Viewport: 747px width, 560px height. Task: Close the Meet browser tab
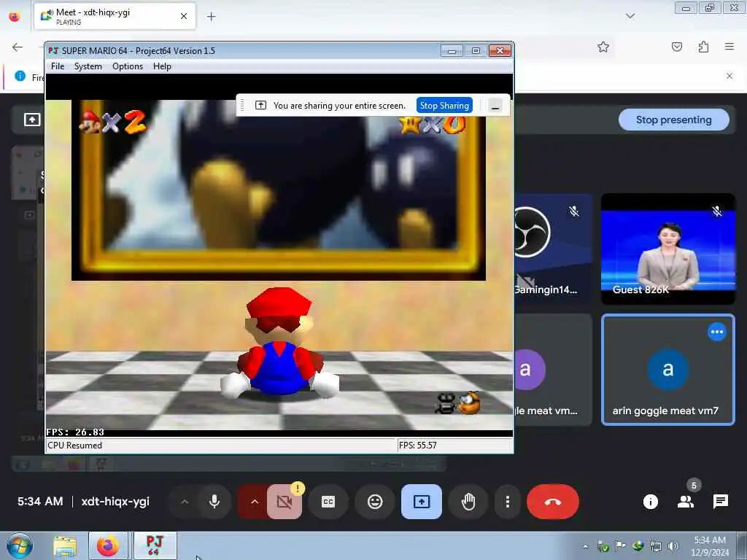point(183,16)
